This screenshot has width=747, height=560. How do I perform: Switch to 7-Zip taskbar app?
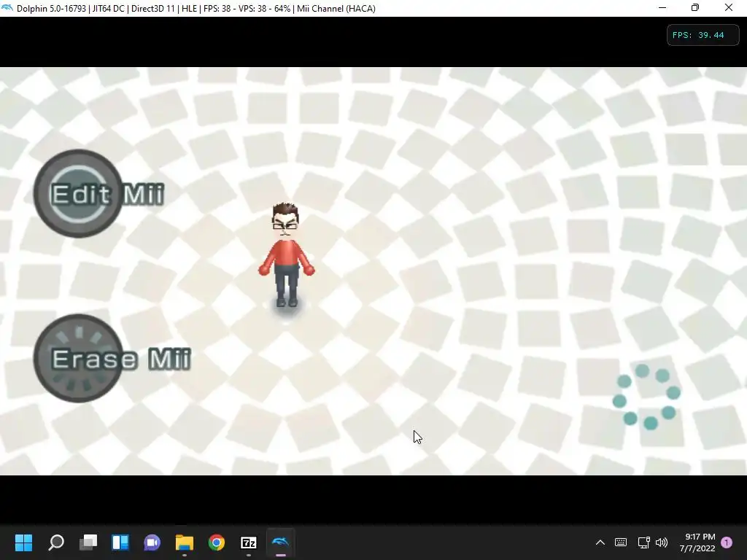[x=249, y=542]
